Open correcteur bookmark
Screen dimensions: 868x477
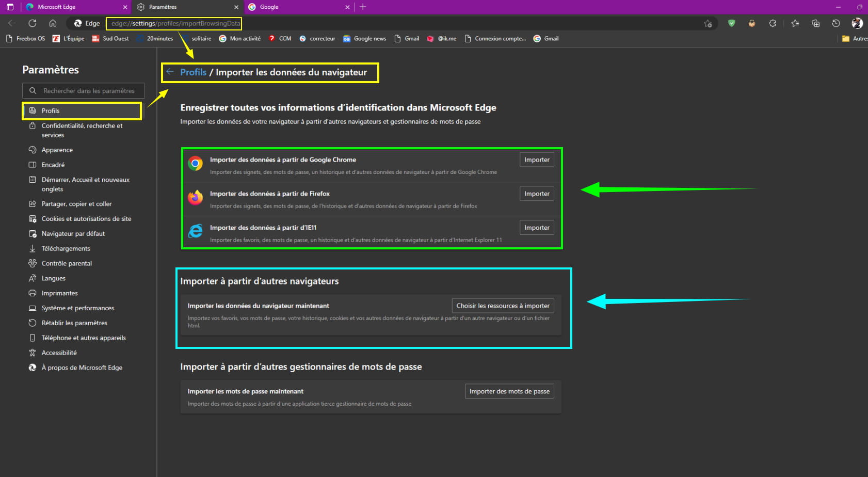tap(317, 39)
